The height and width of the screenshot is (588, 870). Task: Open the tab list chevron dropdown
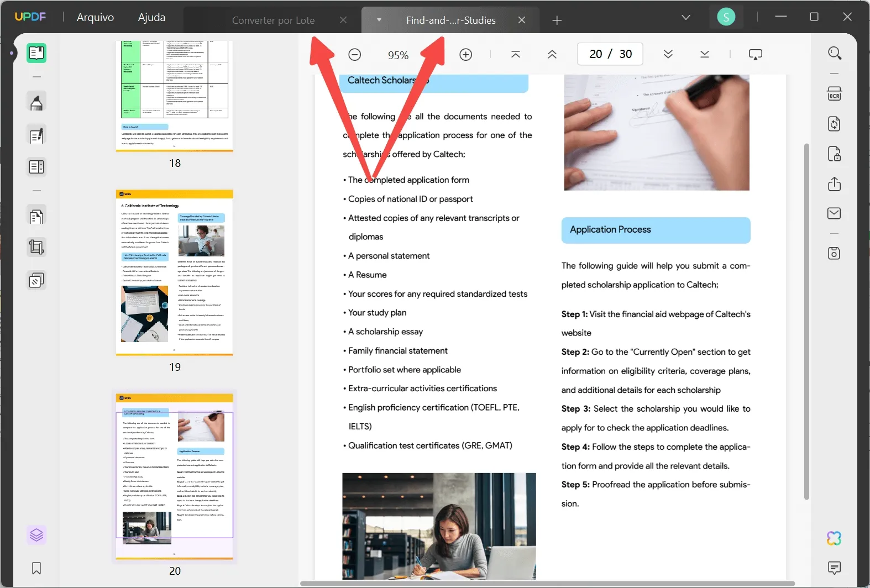pos(686,17)
